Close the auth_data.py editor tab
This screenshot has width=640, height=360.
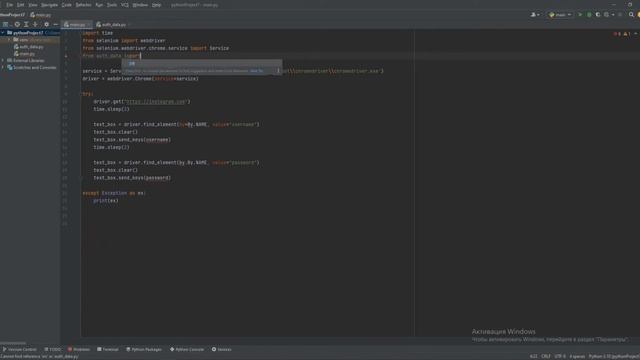coord(129,25)
